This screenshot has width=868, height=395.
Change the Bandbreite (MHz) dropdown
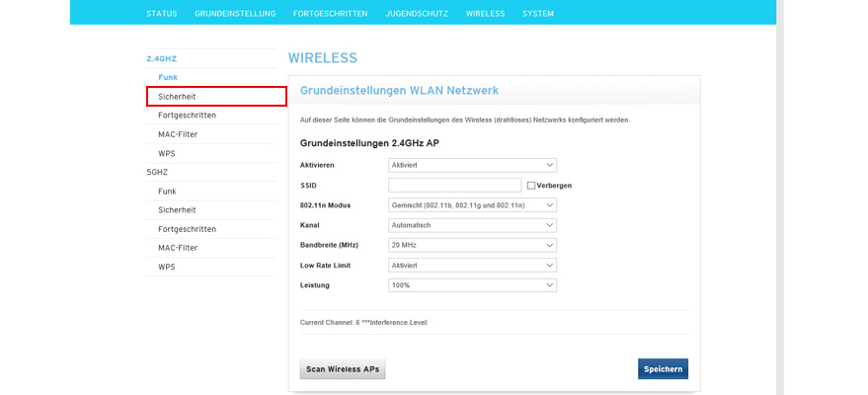coord(472,245)
